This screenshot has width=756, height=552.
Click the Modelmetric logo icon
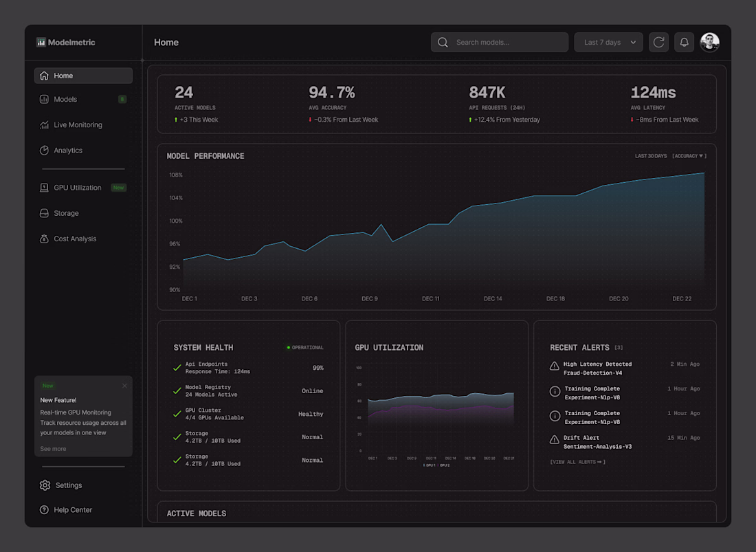(x=41, y=43)
